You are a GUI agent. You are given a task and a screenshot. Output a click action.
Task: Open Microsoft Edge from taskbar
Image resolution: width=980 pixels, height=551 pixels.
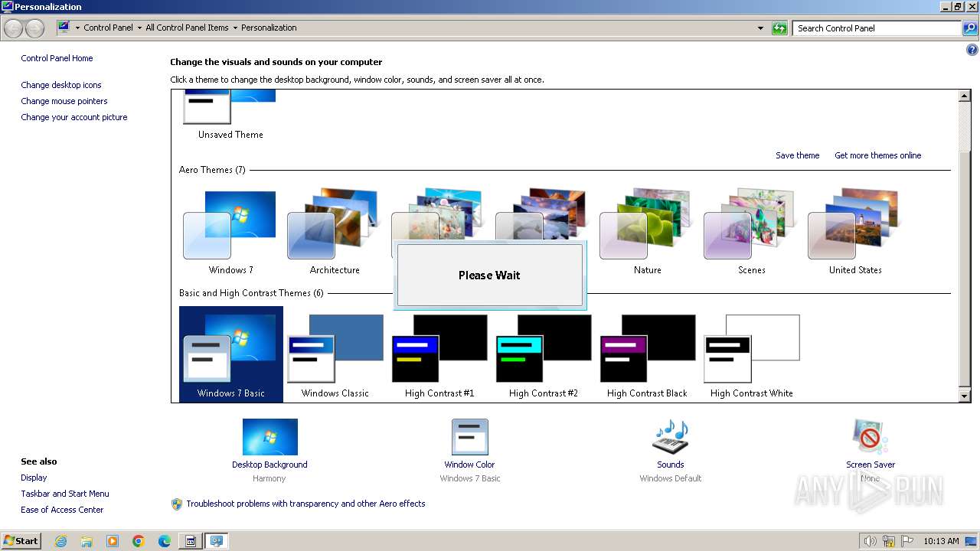coord(165,541)
